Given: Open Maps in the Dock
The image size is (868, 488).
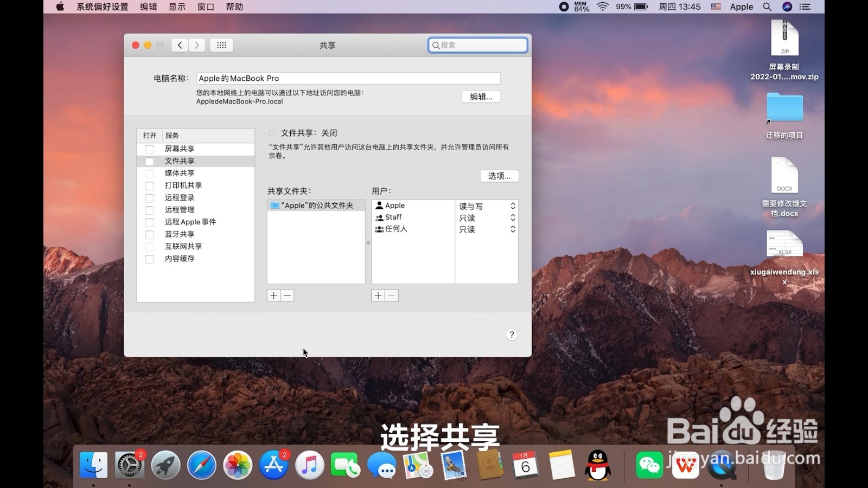Looking at the screenshot, I should point(418,465).
